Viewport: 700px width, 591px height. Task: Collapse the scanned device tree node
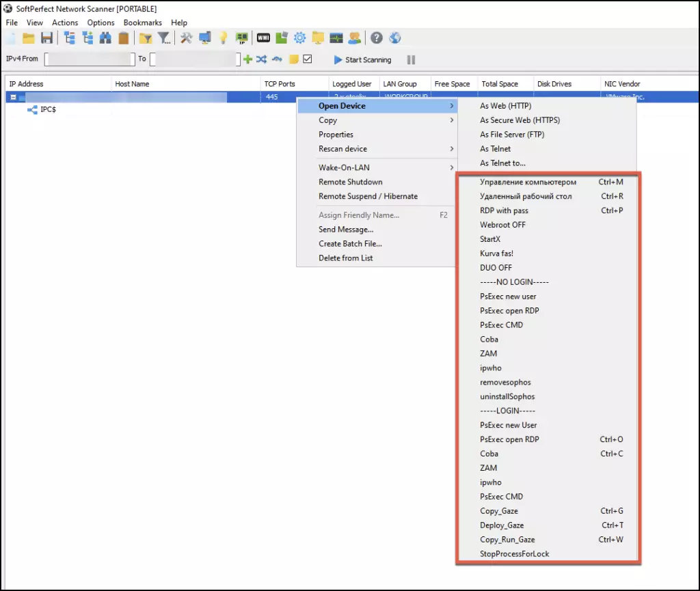pos(12,98)
